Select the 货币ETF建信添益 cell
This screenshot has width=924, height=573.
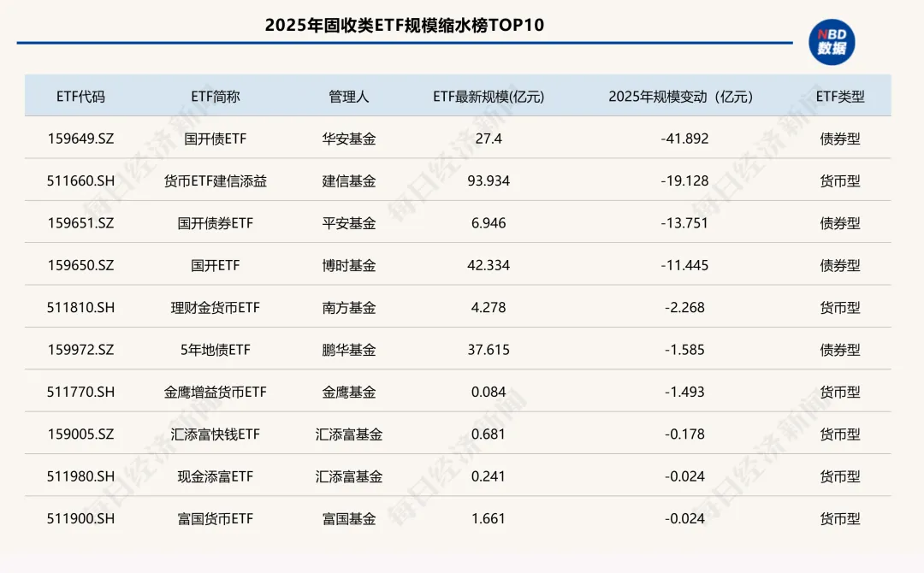[216, 180]
